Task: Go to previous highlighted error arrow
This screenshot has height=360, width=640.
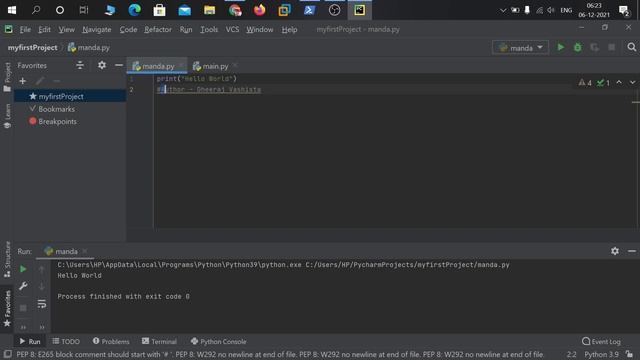Action: pyautogui.click(x=619, y=83)
